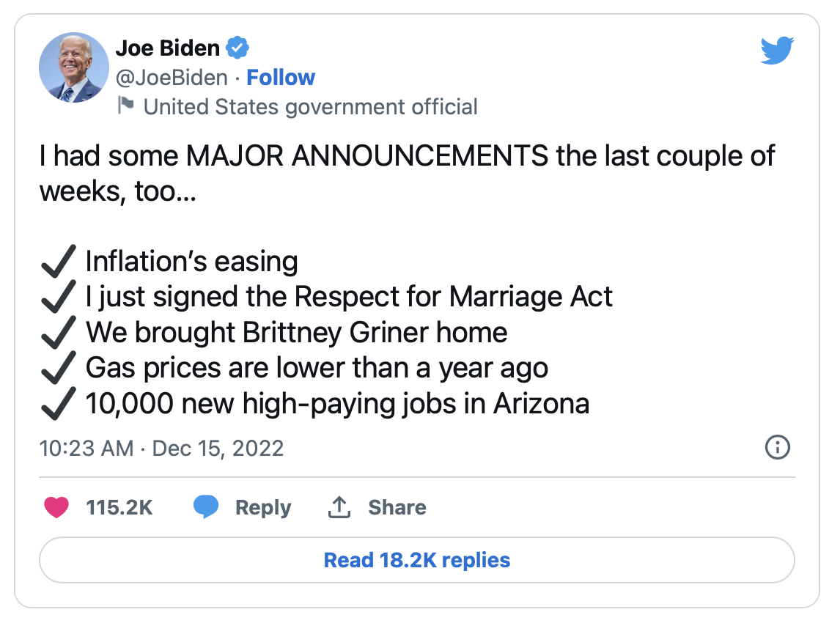Open Joe Biden's profile picture
This screenshot has height=623, width=840.
(74, 67)
